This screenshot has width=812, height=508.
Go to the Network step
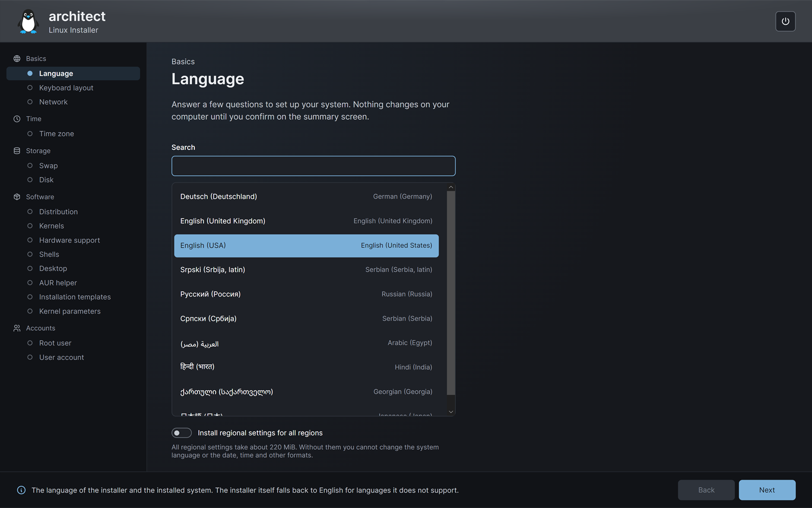click(x=73, y=102)
